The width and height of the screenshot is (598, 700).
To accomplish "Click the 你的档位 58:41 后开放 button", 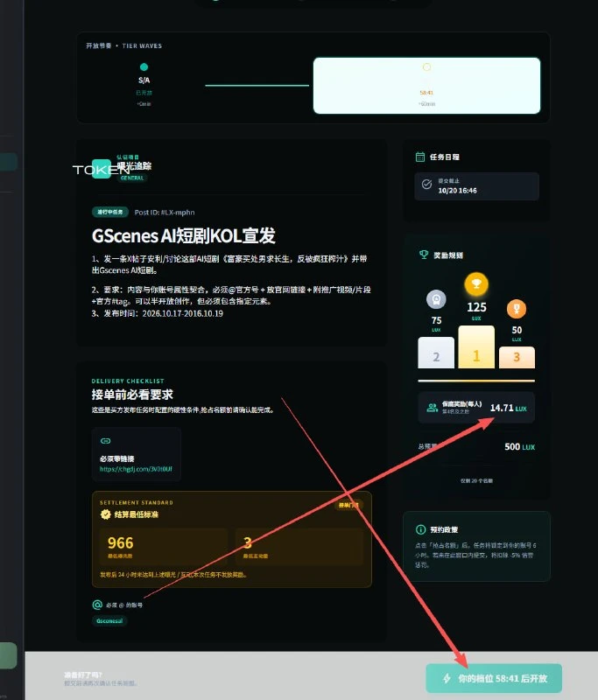I will click(x=494, y=679).
